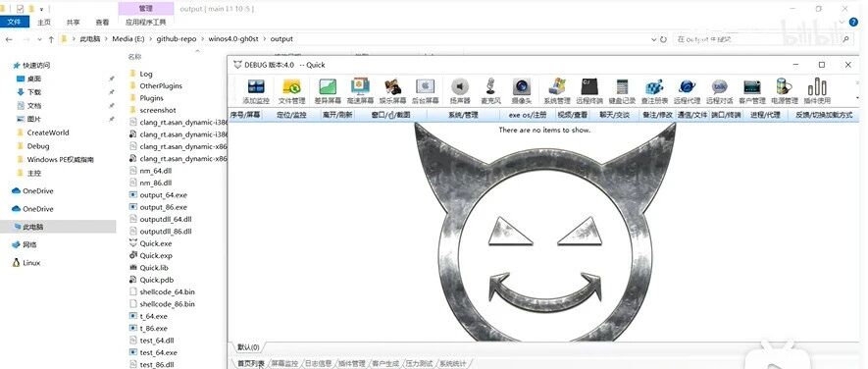
Task: Sort files by the 名称 column header
Action: [x=134, y=57]
